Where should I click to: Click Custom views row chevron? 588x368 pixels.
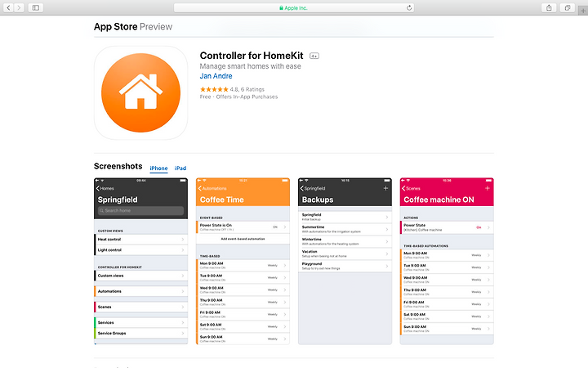[x=183, y=276]
